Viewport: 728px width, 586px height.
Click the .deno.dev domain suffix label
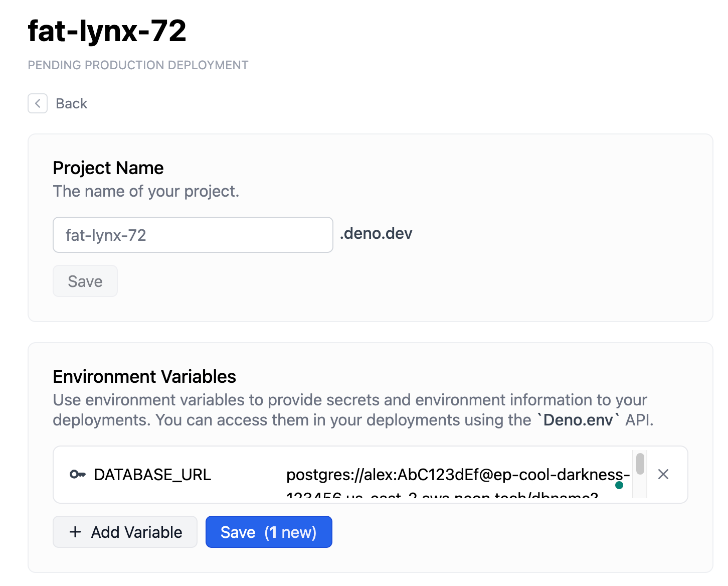[x=376, y=233]
